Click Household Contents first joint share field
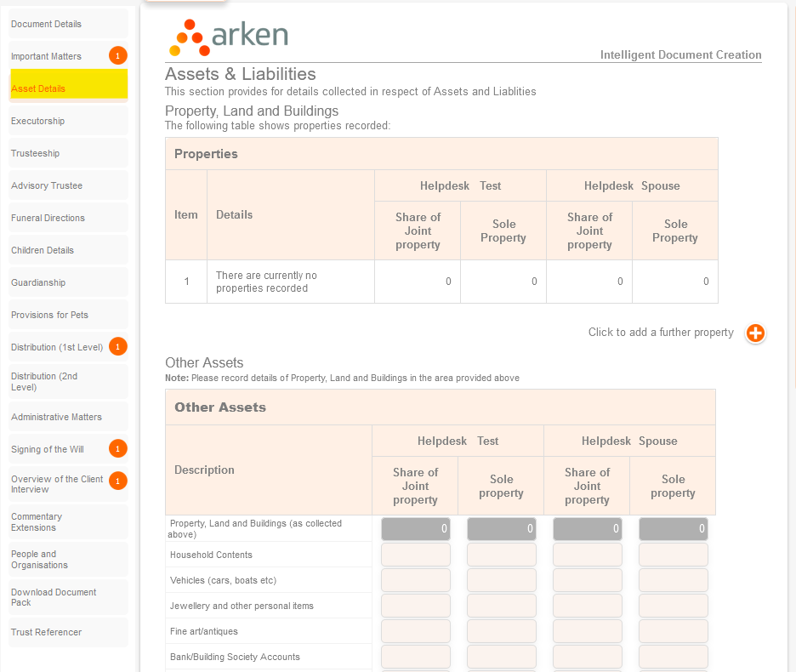796x672 pixels. (415, 555)
